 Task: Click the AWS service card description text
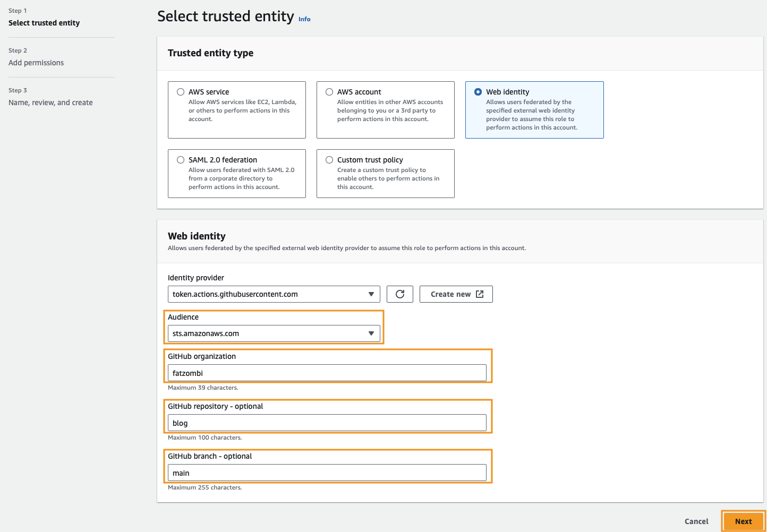(x=242, y=110)
